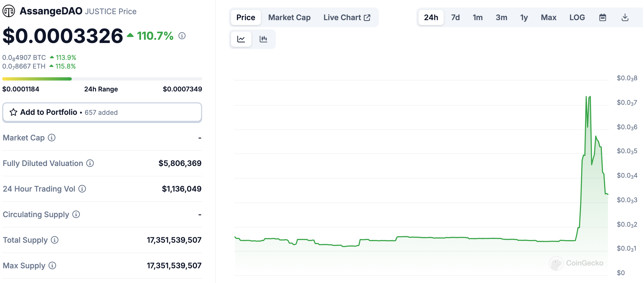Open info icon beside 110.7% price change
This screenshot has width=644, height=283.
coord(182,36)
